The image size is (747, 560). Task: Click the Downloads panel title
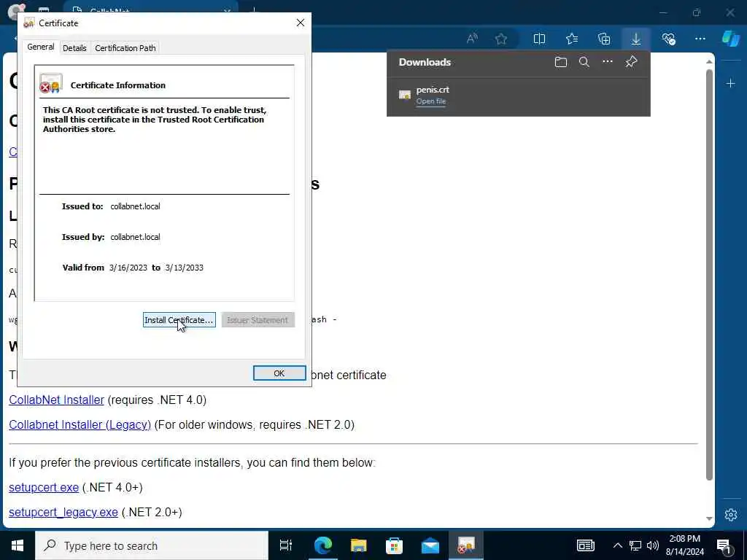425,63
